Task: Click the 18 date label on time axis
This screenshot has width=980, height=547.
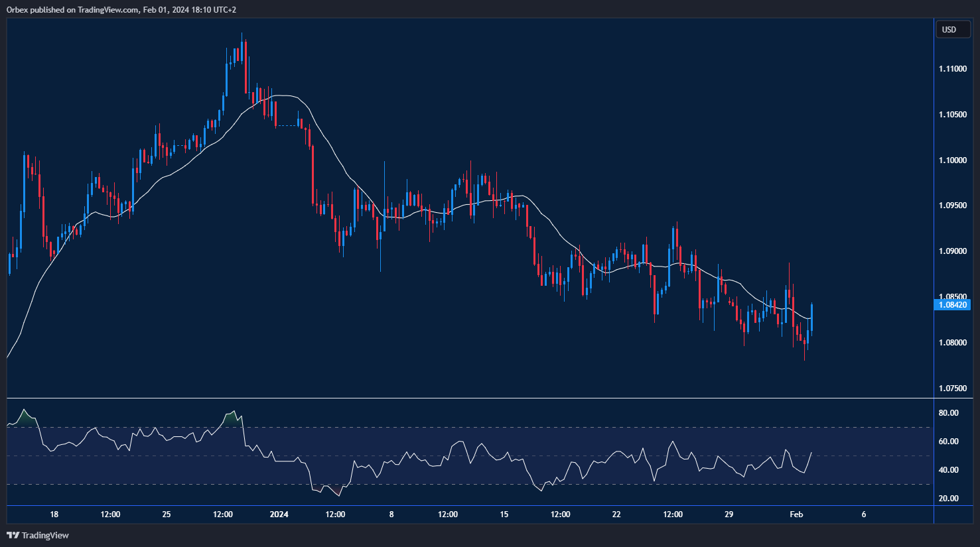Action: coord(54,515)
